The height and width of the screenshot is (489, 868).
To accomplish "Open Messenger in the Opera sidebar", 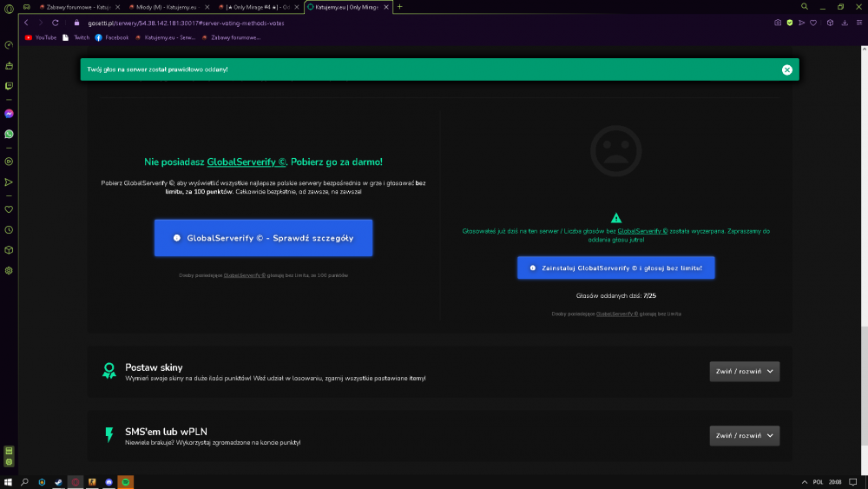I will (9, 114).
